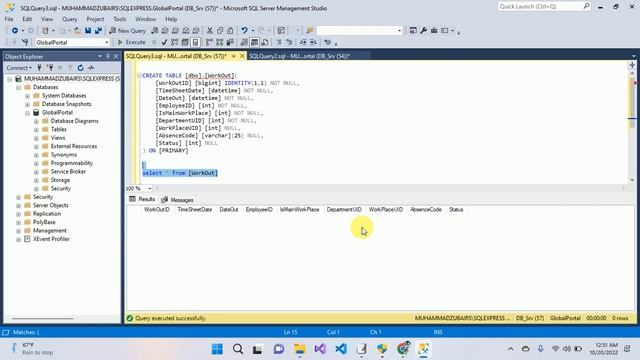Toggle IntelliSense Enabled icon
This screenshot has height=360, width=640.
pos(196,42)
